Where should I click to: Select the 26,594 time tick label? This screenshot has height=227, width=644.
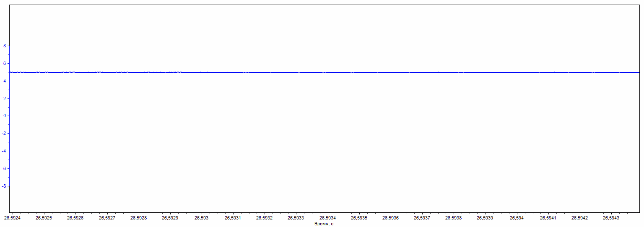pyautogui.click(x=517, y=218)
